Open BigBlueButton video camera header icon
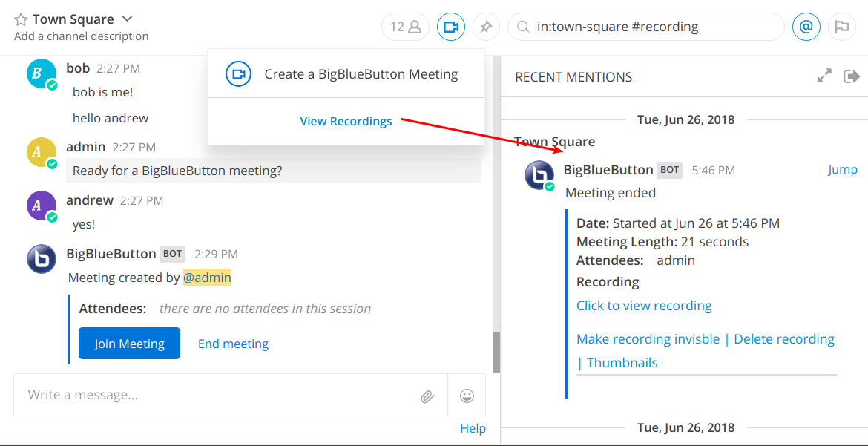Image resolution: width=868 pixels, height=446 pixels. click(451, 27)
